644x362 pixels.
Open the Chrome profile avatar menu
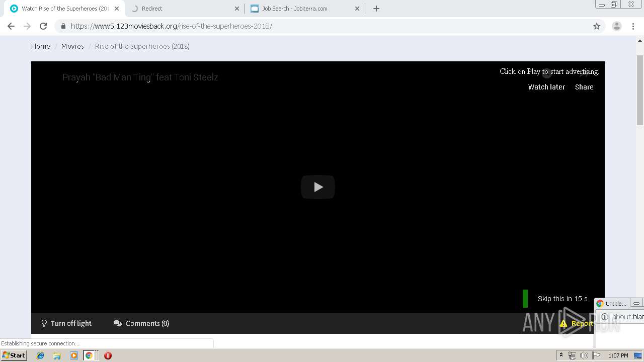point(616,26)
